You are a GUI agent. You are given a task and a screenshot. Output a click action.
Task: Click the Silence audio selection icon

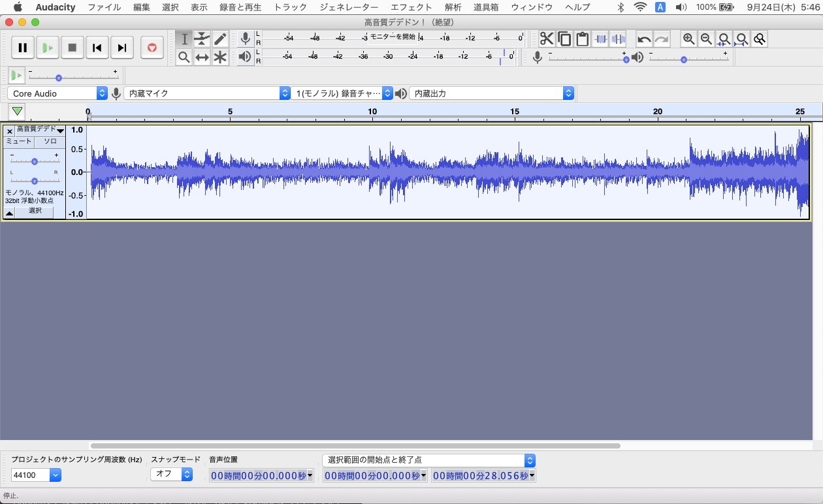[618, 39]
